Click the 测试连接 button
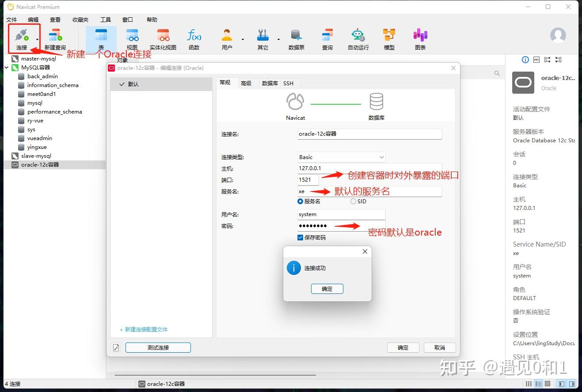The image size is (582, 392). [x=158, y=347]
